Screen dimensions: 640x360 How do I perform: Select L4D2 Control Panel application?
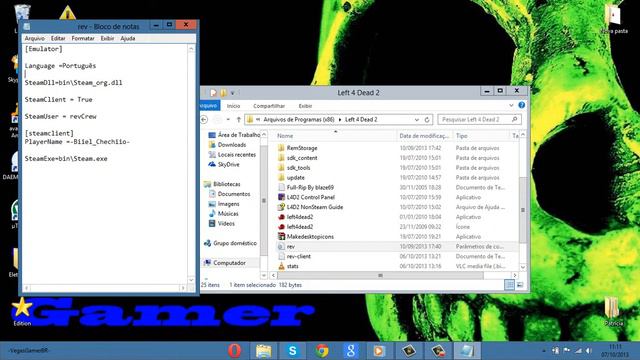[x=306, y=197]
